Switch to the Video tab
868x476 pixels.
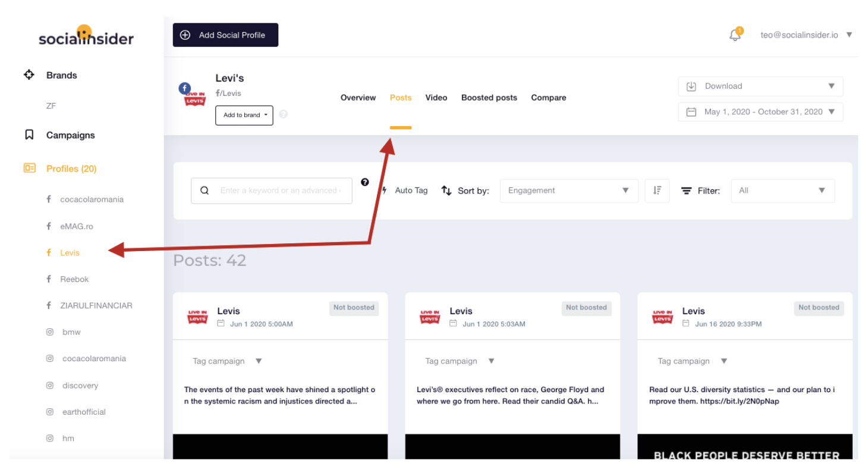(x=436, y=98)
